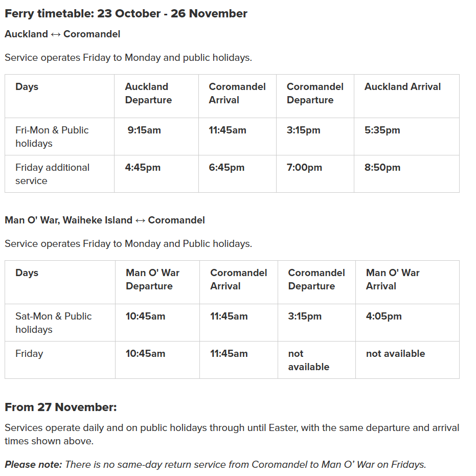
Task: Click the 11:45am Coromandel arrival in first table
Action: [x=228, y=130]
